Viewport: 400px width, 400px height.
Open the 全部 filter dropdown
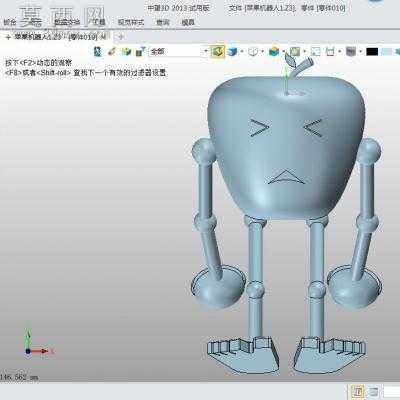179,52
